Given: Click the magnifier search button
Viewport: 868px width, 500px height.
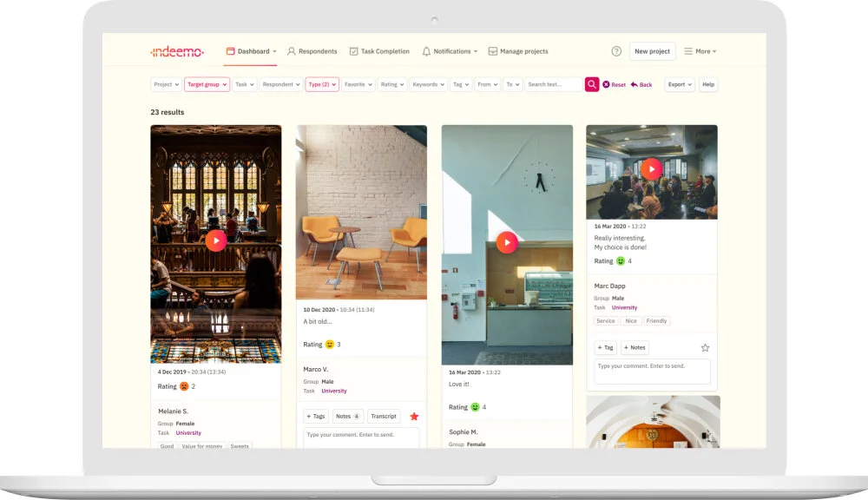Looking at the screenshot, I should (592, 85).
